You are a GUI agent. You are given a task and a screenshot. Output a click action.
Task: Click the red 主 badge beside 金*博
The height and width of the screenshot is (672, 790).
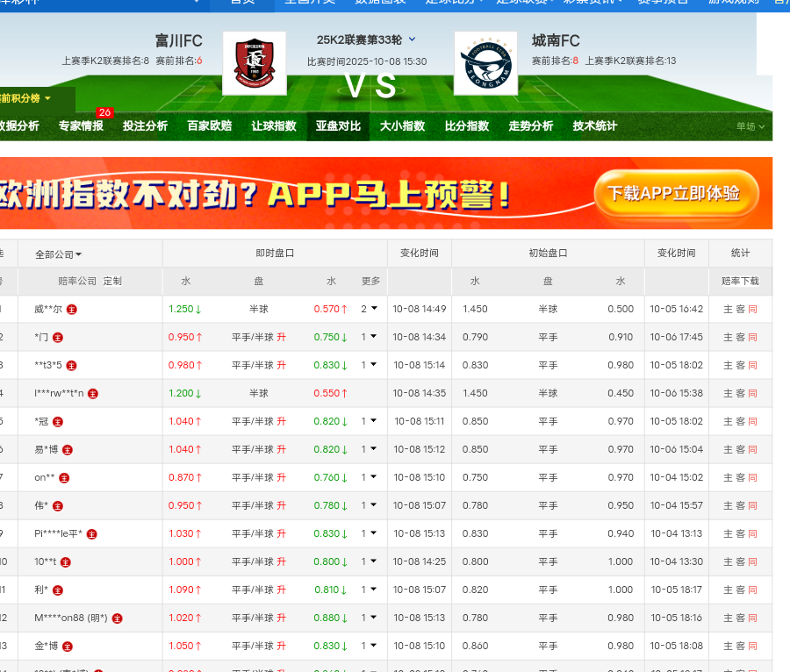point(68,647)
